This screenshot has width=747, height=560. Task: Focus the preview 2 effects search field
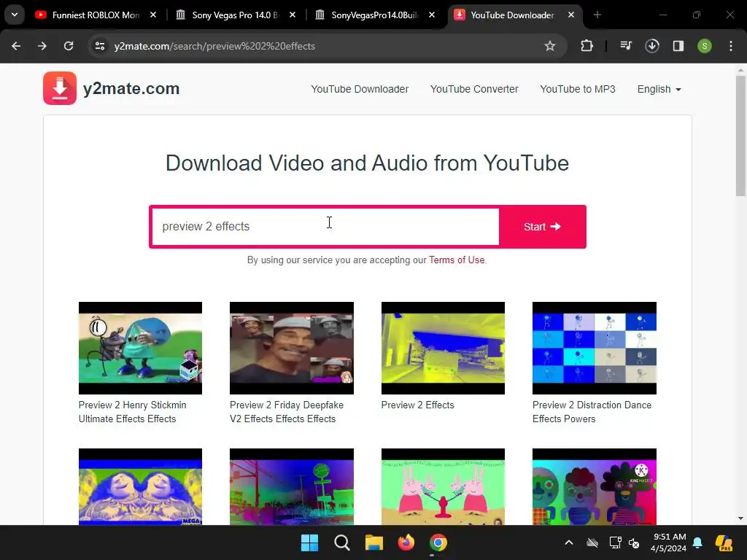tap(325, 227)
